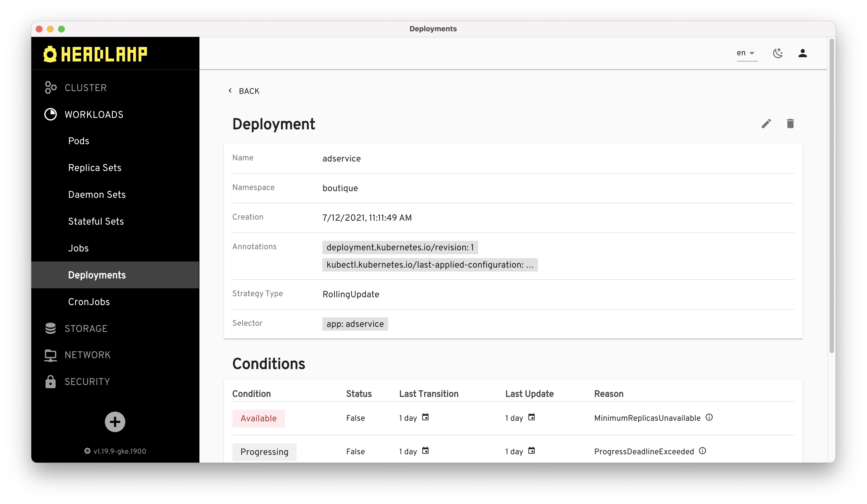The height and width of the screenshot is (504, 867).
Task: Open the user account icon menu
Action: coord(802,53)
